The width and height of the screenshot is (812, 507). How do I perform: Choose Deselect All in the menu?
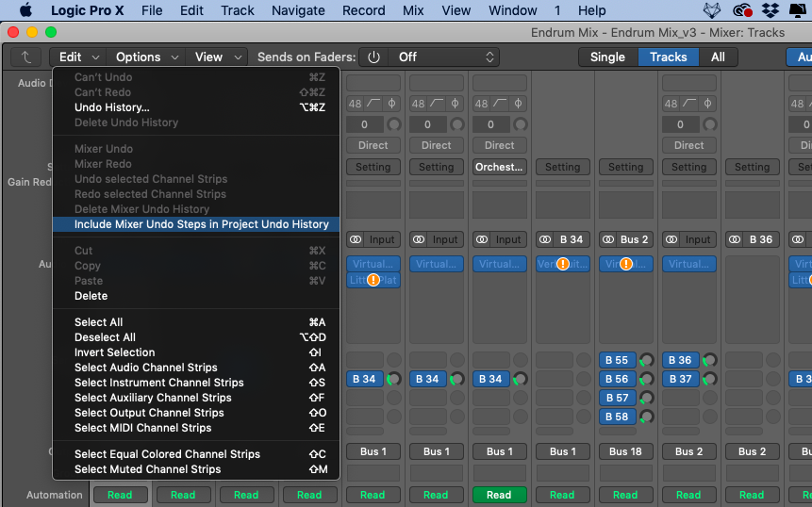click(x=196, y=337)
